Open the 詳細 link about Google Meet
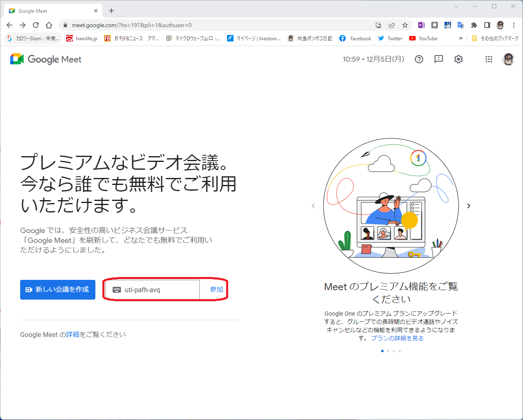 (x=73, y=335)
